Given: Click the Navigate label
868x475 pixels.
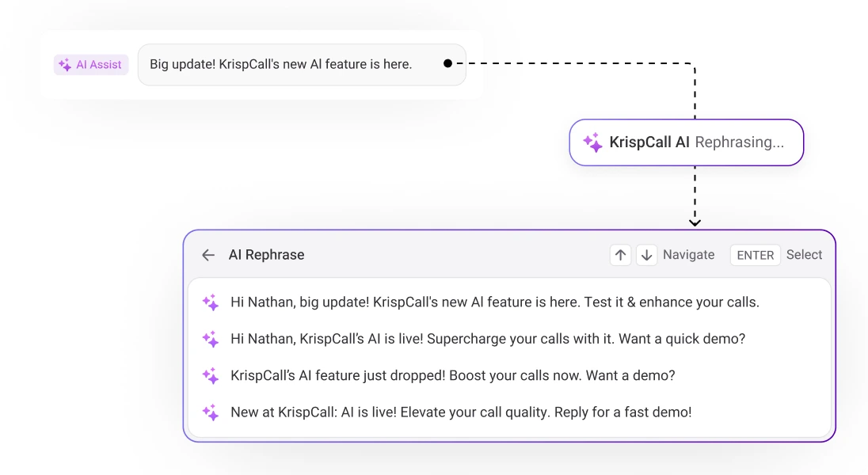Looking at the screenshot, I should point(689,255).
